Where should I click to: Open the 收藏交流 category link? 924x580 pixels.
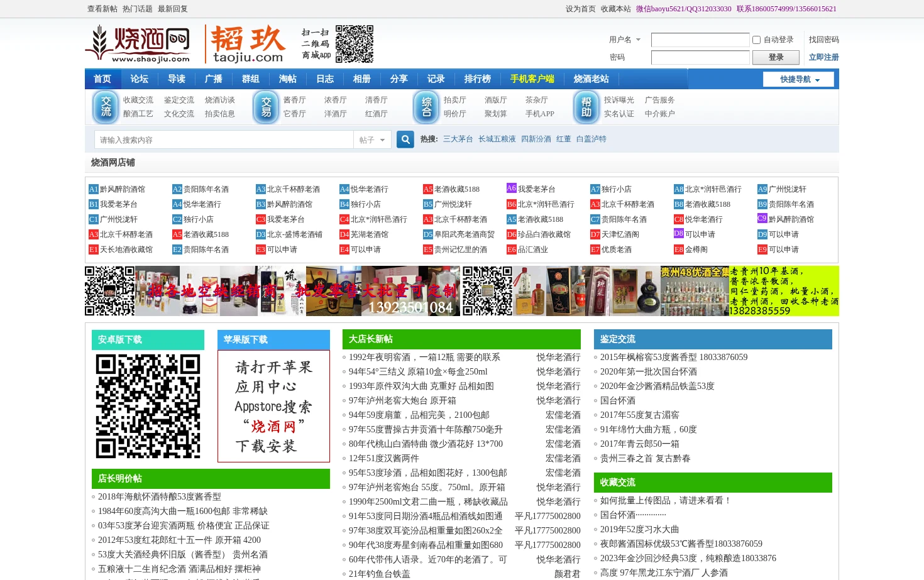(x=138, y=100)
